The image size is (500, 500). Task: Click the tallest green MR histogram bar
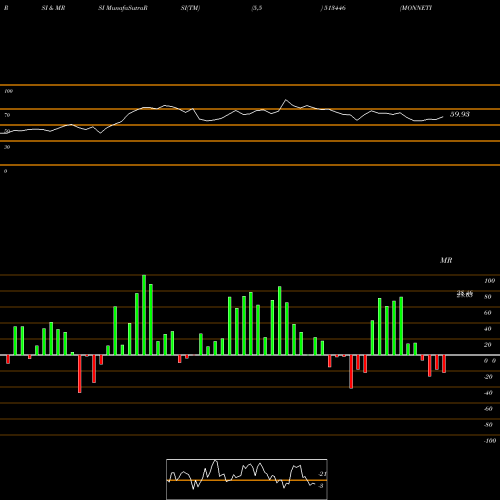click(144, 315)
